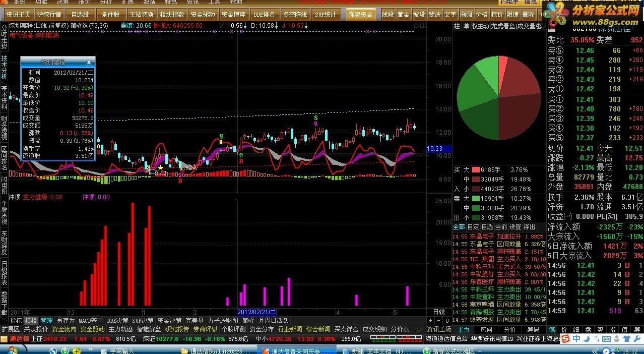Select the 柱 bar chart mode
This screenshot has width=644, height=354.
(x=457, y=26)
